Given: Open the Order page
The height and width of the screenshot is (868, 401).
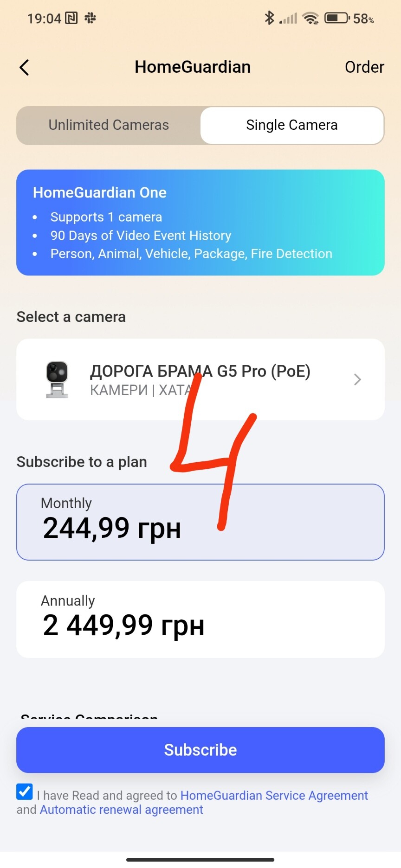Looking at the screenshot, I should pos(364,67).
